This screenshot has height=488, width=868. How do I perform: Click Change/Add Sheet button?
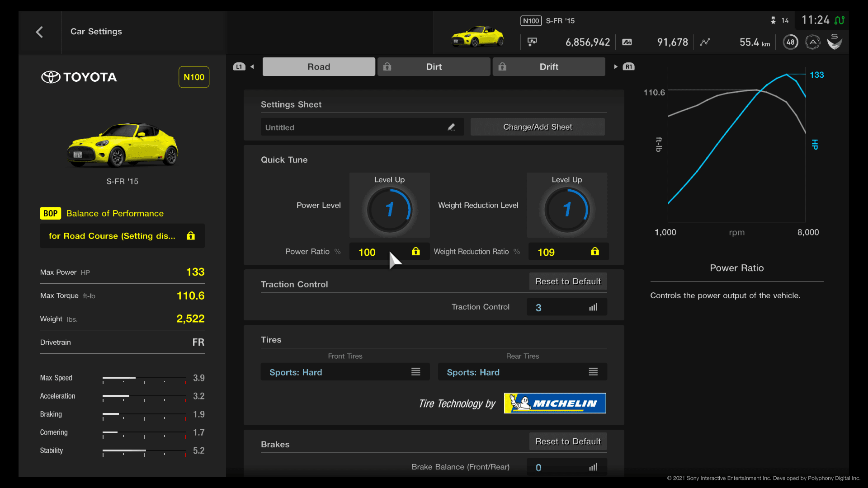538,127
